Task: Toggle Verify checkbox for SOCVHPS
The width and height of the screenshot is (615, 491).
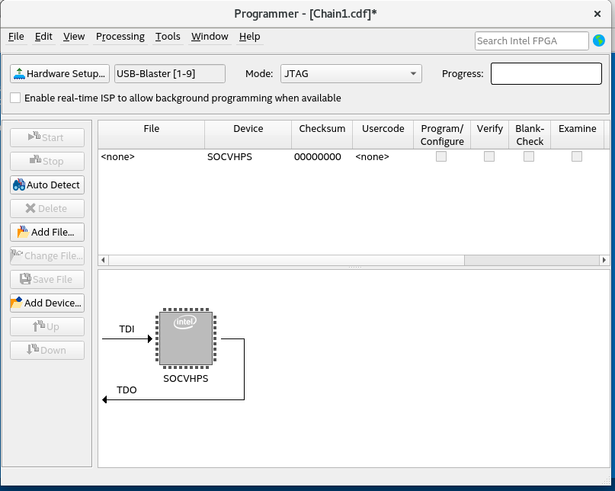Action: point(489,157)
